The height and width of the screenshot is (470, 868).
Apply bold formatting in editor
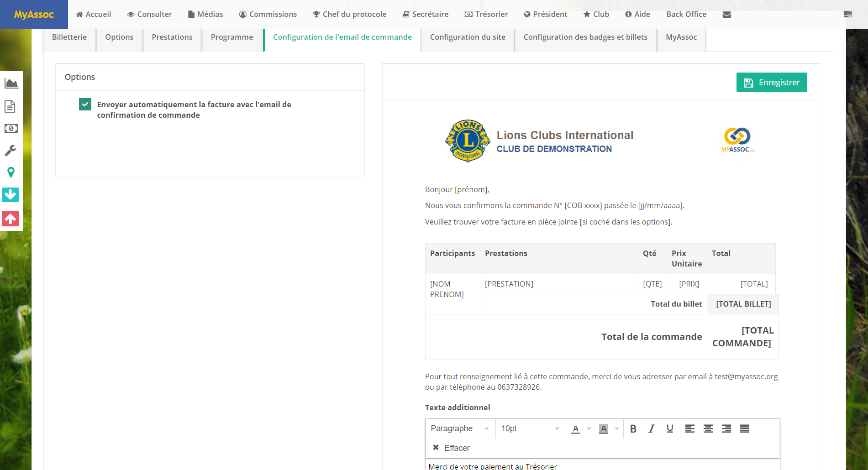click(633, 428)
